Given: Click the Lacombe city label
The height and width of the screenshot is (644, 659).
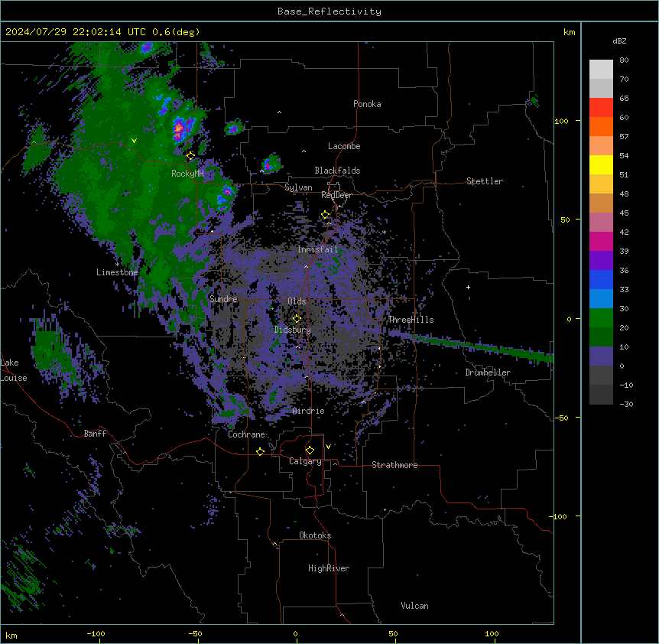Looking at the screenshot, I should coord(344,146).
